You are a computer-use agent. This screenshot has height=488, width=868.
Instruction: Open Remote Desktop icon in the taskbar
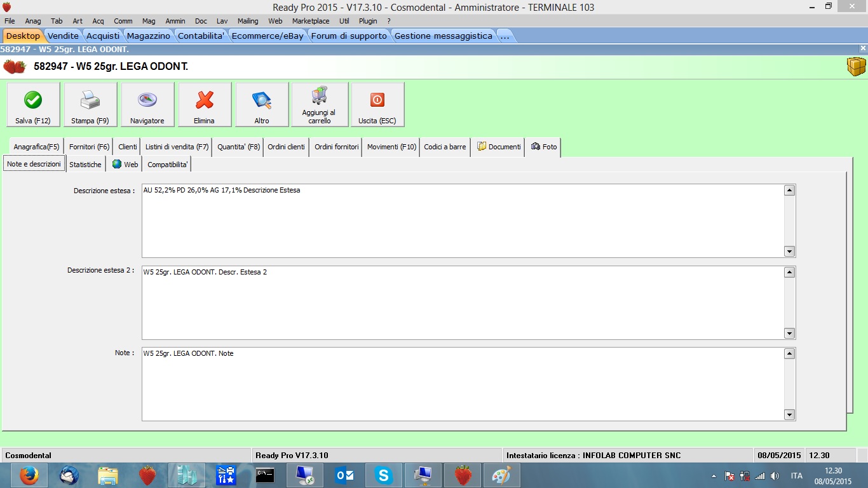(x=305, y=475)
